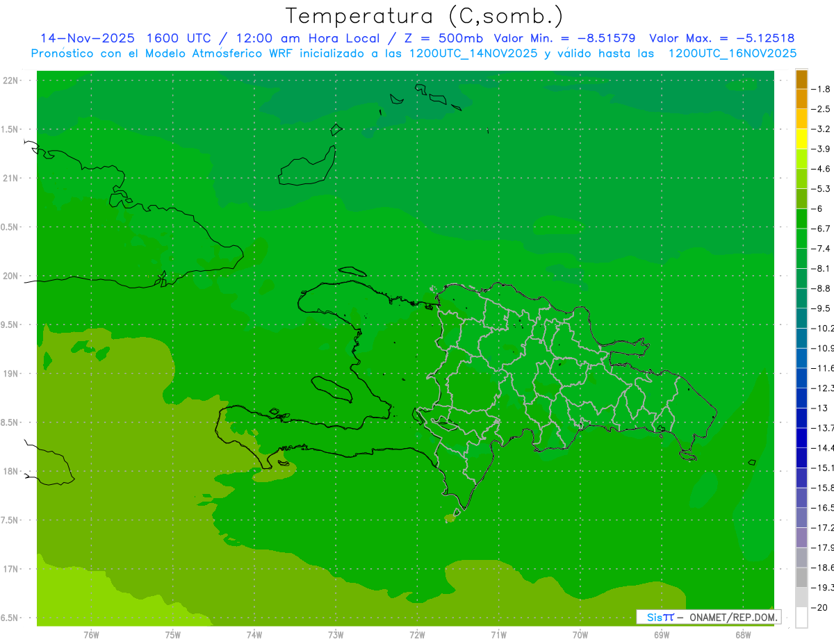Viewport: 834px width, 644px height.
Task: Click the '73W' longitude label
Action: tap(336, 634)
